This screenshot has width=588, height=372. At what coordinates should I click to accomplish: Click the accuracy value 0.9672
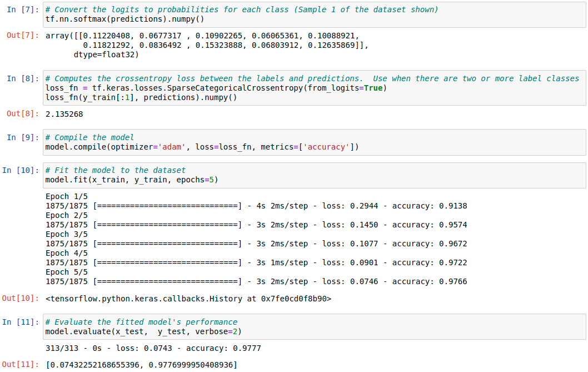pyautogui.click(x=453, y=244)
